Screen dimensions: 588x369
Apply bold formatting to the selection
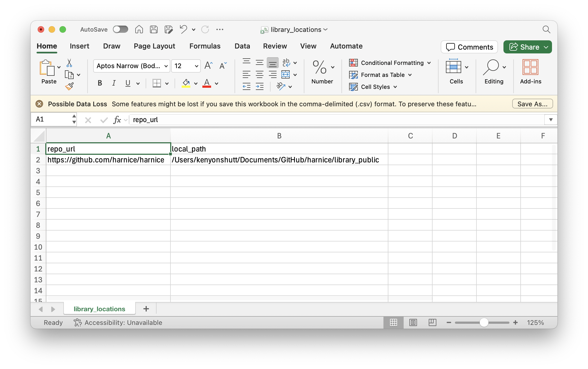100,83
